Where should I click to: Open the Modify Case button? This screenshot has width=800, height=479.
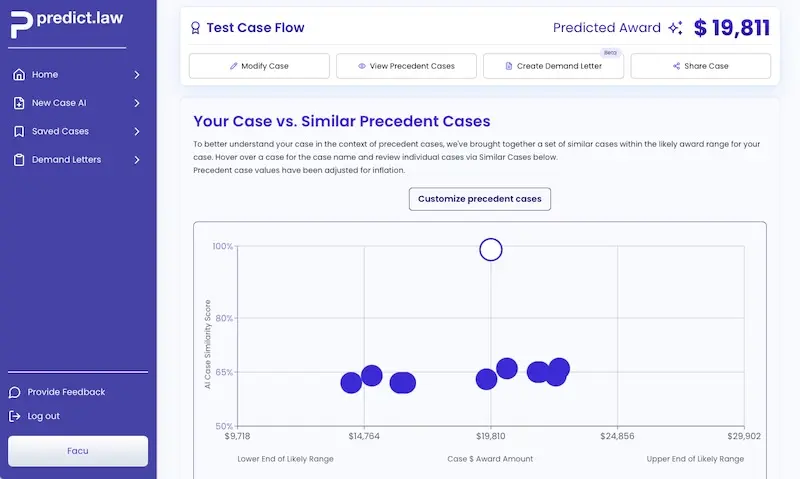click(x=259, y=66)
